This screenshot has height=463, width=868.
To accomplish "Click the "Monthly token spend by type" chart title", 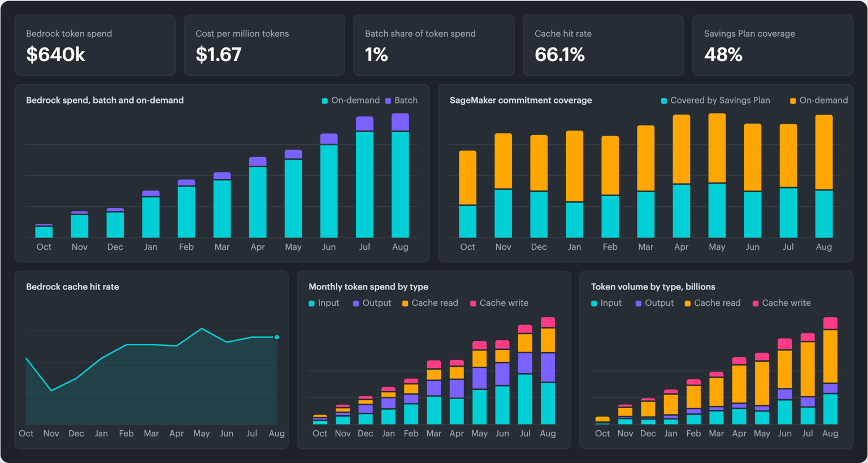I will tap(368, 287).
